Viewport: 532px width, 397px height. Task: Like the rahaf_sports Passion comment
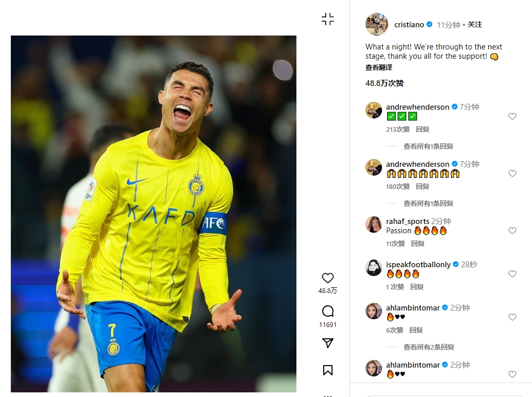click(x=512, y=231)
